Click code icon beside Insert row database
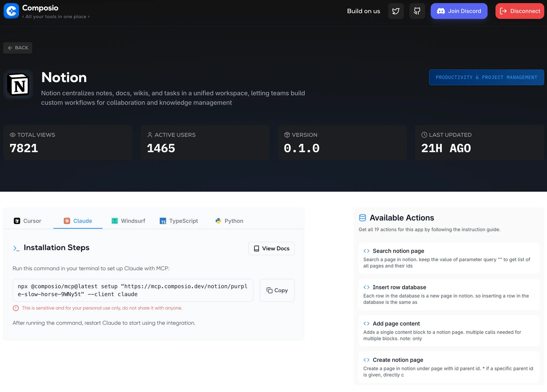Image resolution: width=547 pixels, height=392 pixels. (x=367, y=287)
